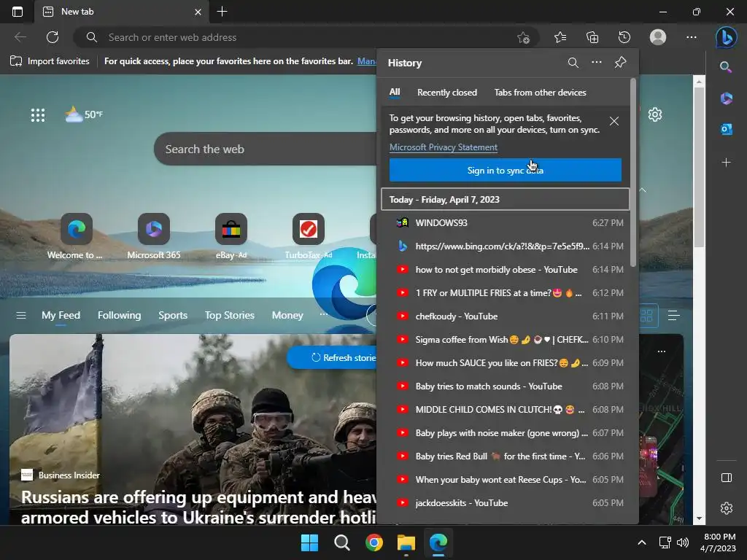Open the Welcome to Edge quick link
This screenshot has height=560, width=747.
[76, 237]
